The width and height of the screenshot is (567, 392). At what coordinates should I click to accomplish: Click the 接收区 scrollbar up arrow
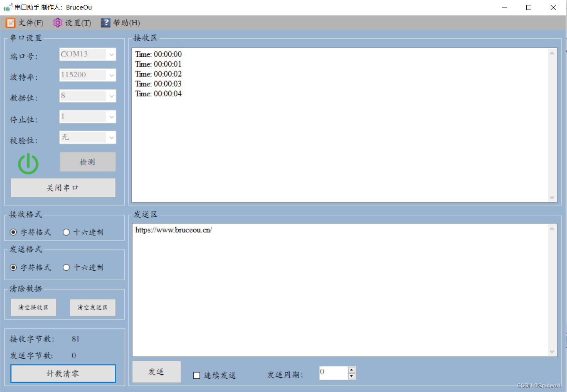click(x=552, y=53)
